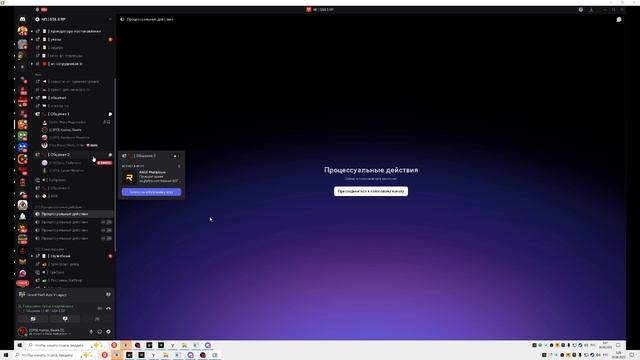
Task: Click the blue button in the Общение 2 popup
Action: point(151,192)
